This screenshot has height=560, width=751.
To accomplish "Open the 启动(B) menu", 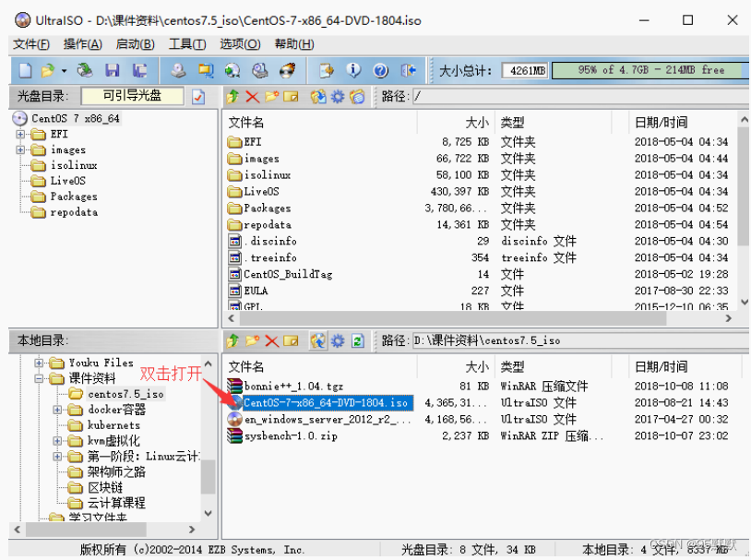I will point(135,44).
